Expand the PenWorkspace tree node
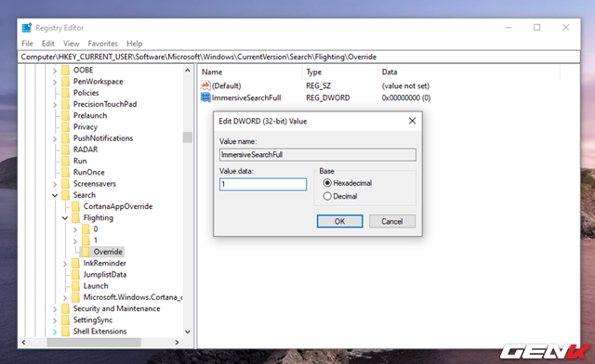 [55, 83]
